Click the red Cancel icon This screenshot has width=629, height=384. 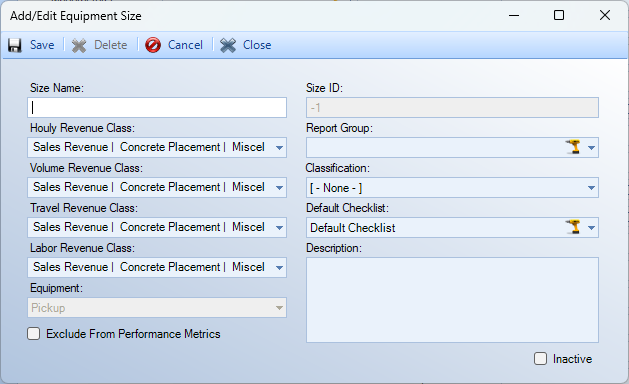(x=153, y=45)
